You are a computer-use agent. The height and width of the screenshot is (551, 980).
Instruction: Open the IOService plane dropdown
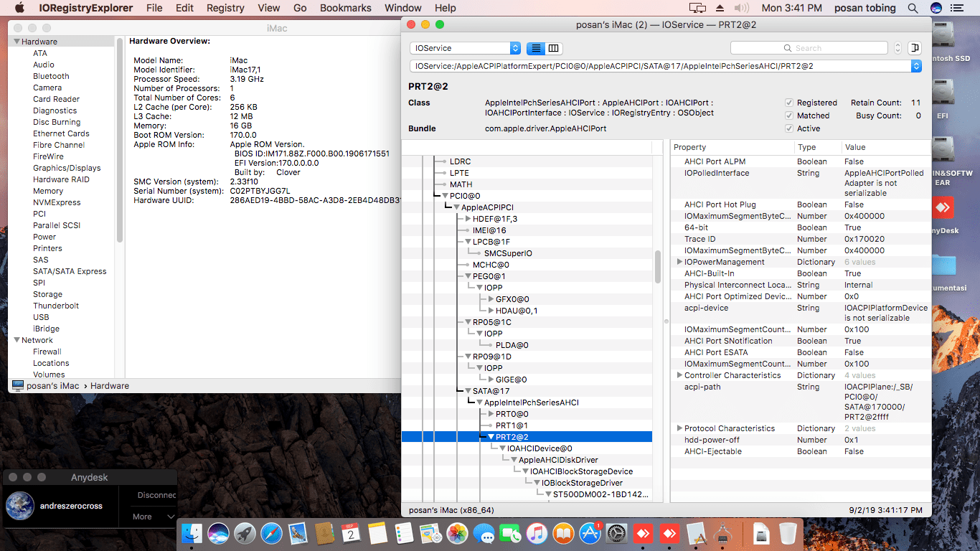coord(465,48)
